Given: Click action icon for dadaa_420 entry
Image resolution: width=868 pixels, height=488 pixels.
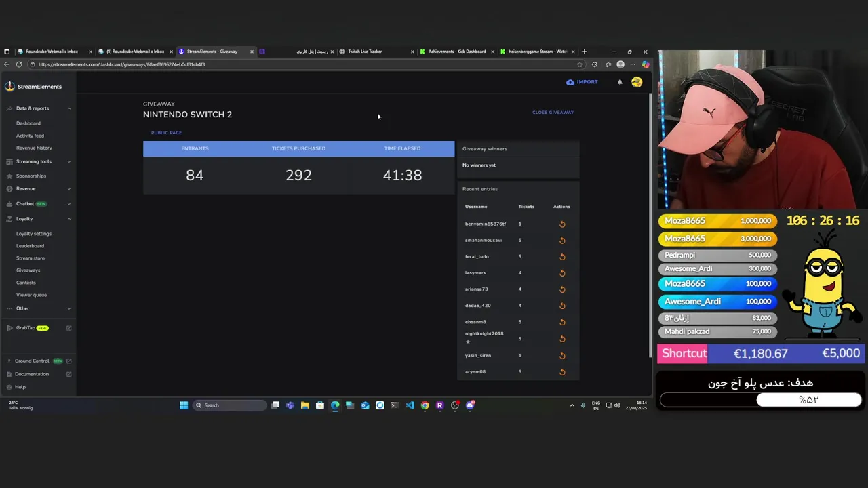Looking at the screenshot, I should (x=562, y=306).
